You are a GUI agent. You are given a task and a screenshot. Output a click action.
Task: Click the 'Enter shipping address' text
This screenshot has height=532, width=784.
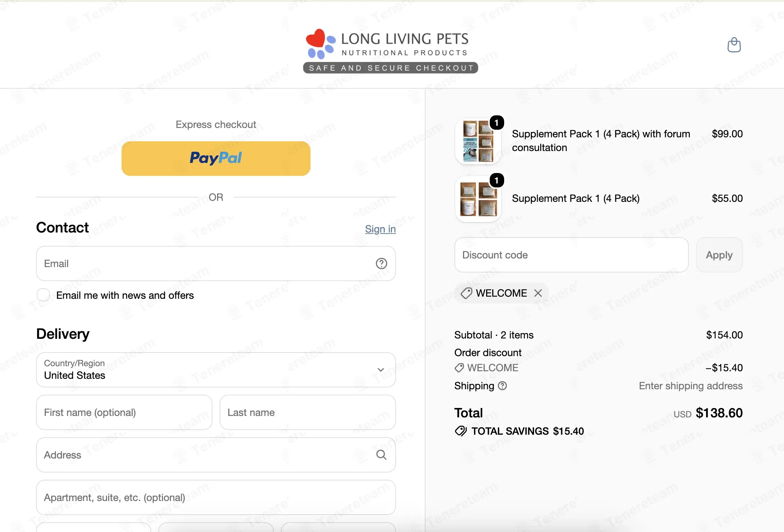tap(691, 386)
